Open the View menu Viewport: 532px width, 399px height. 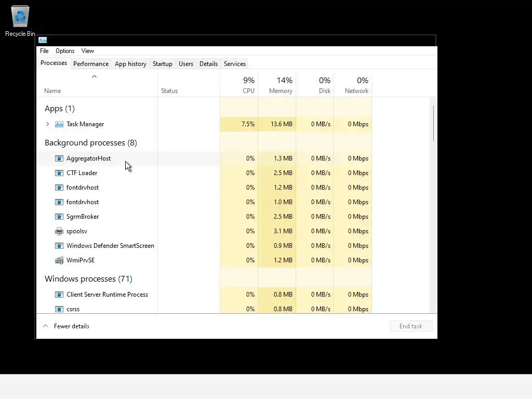[87, 51]
